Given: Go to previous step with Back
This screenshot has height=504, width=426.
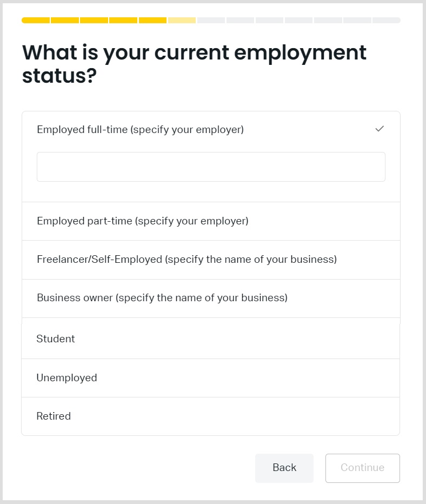Looking at the screenshot, I should pyautogui.click(x=284, y=468).
